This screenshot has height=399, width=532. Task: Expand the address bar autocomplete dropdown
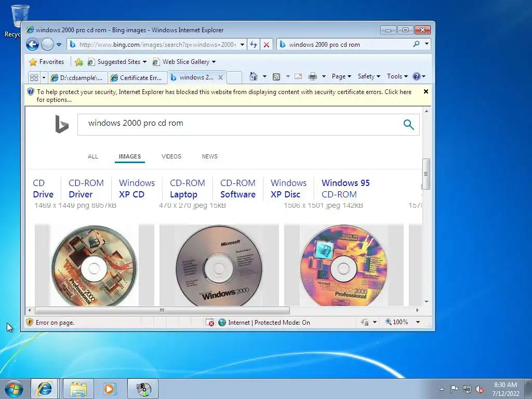pyautogui.click(x=242, y=45)
